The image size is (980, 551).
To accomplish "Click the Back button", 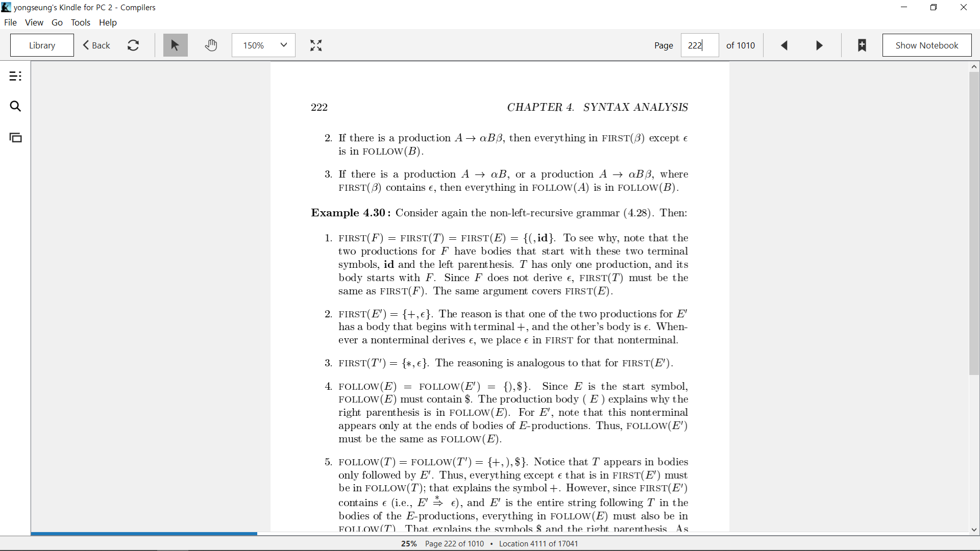I will (96, 45).
